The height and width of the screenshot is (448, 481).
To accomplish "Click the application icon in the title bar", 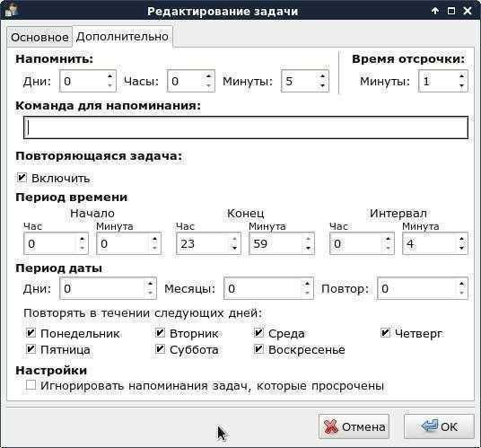I will point(12,9).
